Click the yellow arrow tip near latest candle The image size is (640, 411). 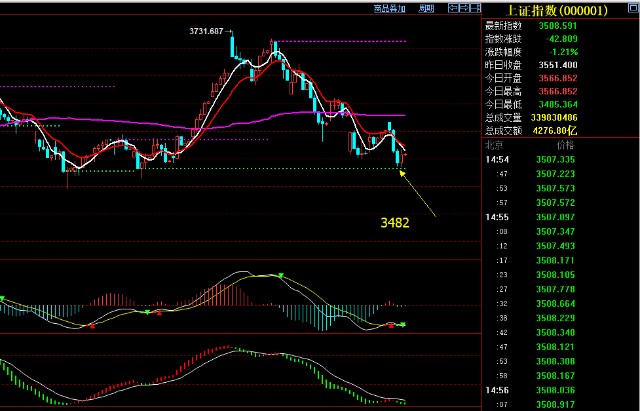click(401, 173)
